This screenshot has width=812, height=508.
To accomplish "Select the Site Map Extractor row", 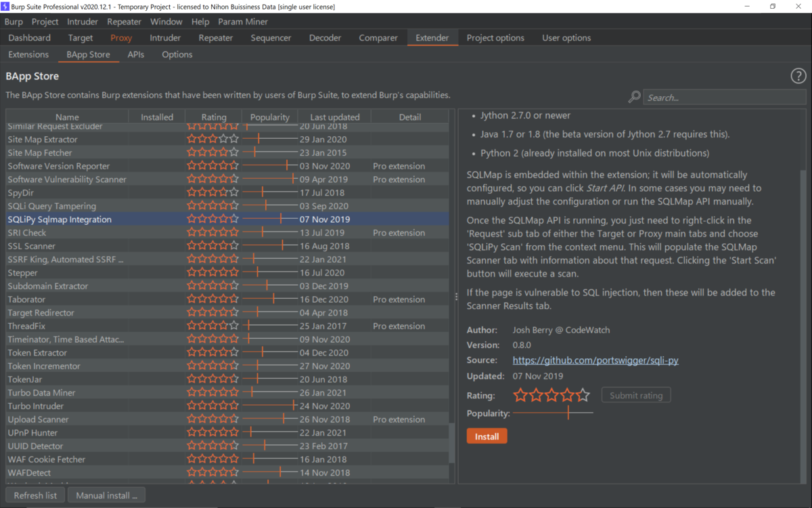I will [x=227, y=139].
